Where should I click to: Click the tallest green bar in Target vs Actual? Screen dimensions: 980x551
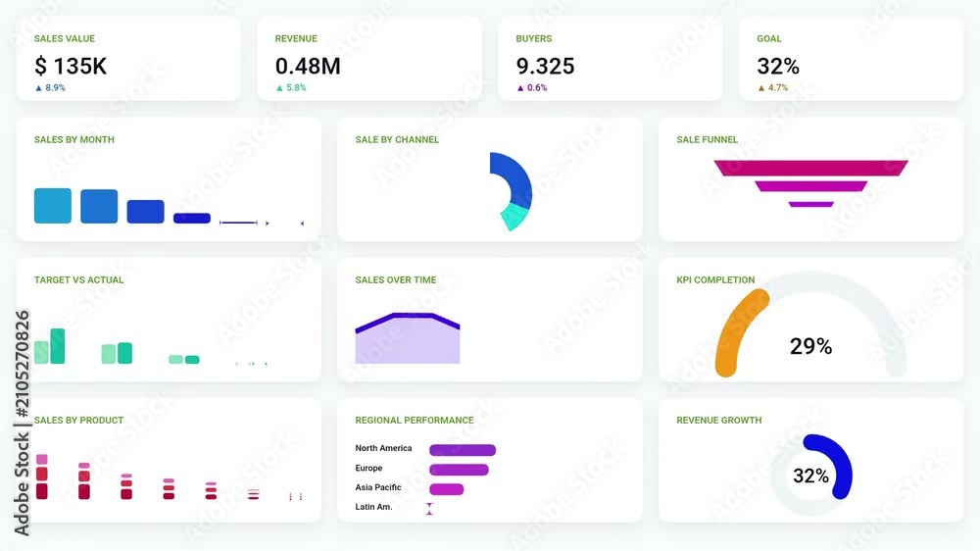58,346
